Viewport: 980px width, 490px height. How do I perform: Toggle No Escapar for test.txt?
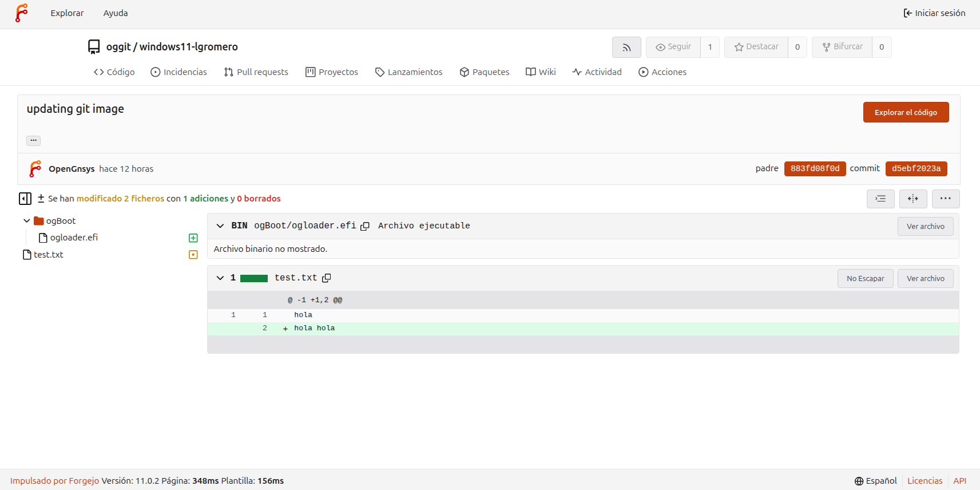point(865,279)
